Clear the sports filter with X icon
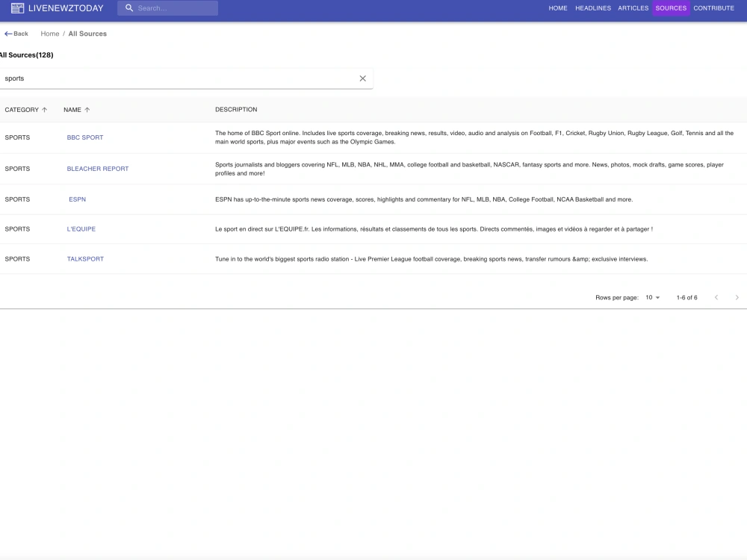Viewport: 747px width, 560px height. [362, 78]
